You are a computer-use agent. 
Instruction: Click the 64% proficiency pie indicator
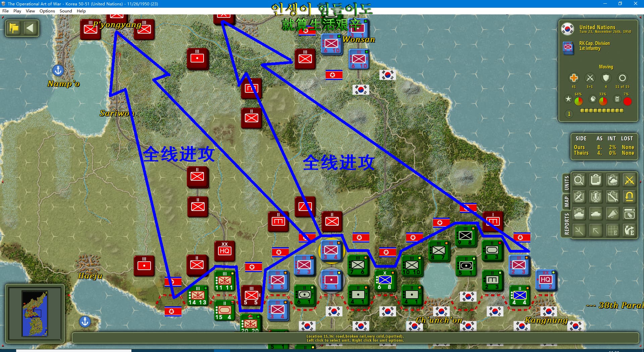[x=579, y=101]
